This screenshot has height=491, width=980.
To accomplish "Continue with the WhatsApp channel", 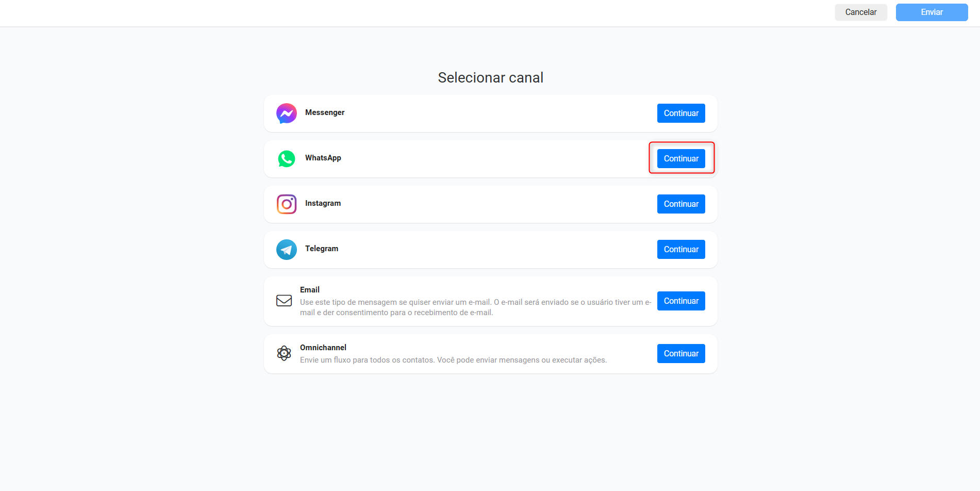I will [x=681, y=159].
